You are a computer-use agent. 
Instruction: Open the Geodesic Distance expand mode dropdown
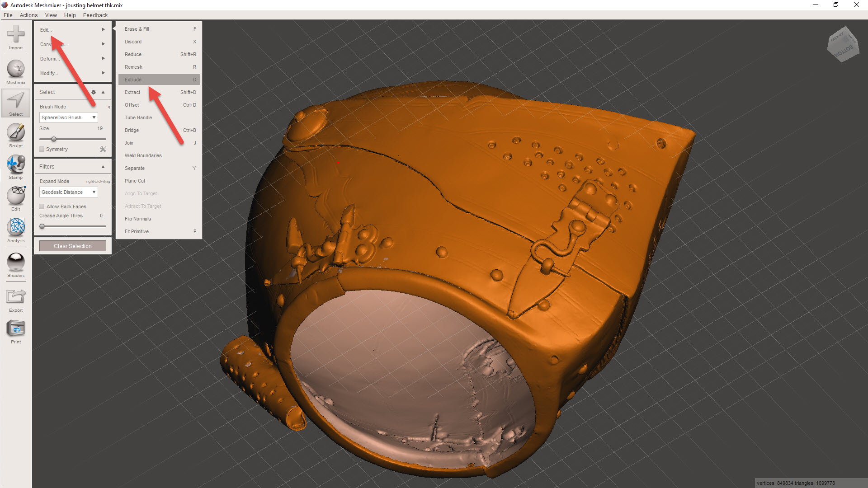tap(68, 192)
